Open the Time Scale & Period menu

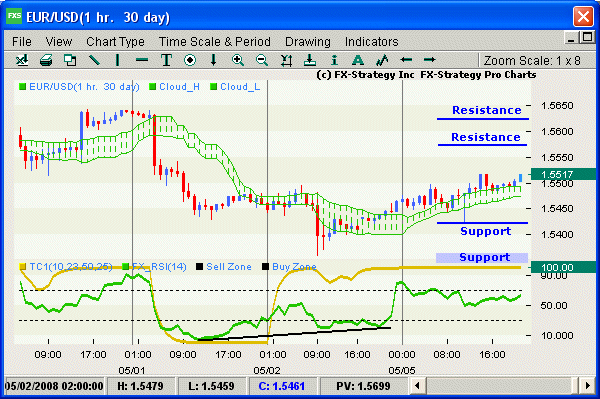[214, 41]
